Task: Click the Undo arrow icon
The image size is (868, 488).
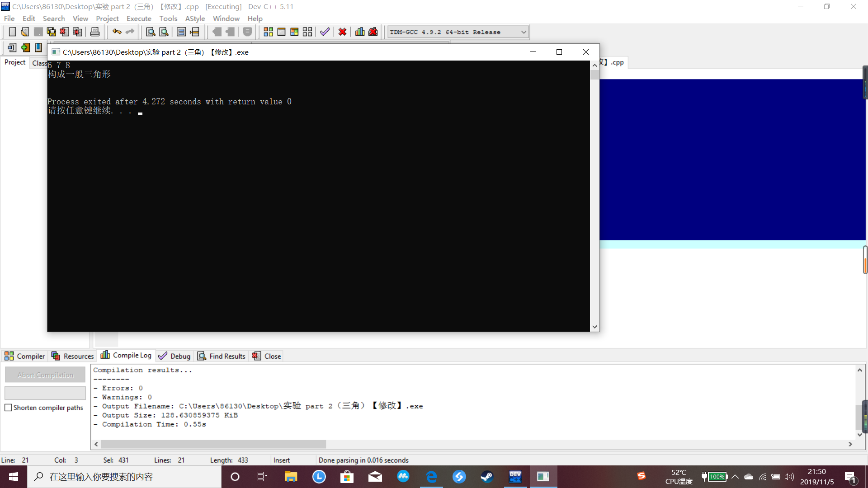Action: 117,32
